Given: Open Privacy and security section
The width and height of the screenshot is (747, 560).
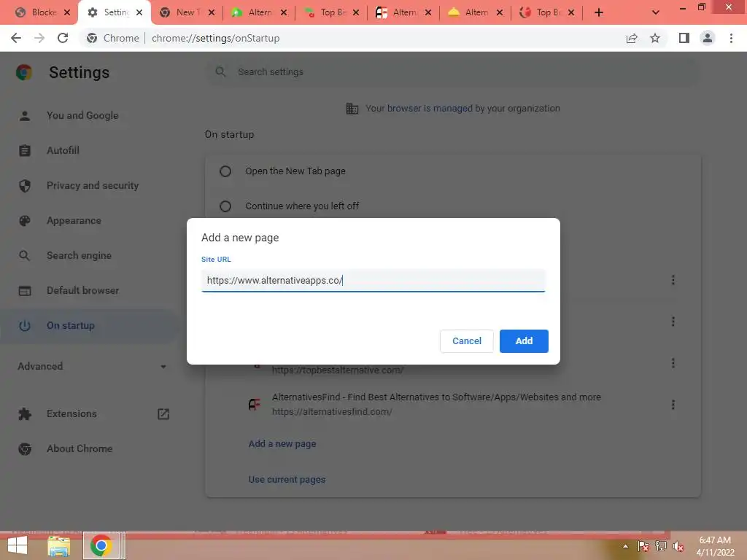Looking at the screenshot, I should [93, 186].
